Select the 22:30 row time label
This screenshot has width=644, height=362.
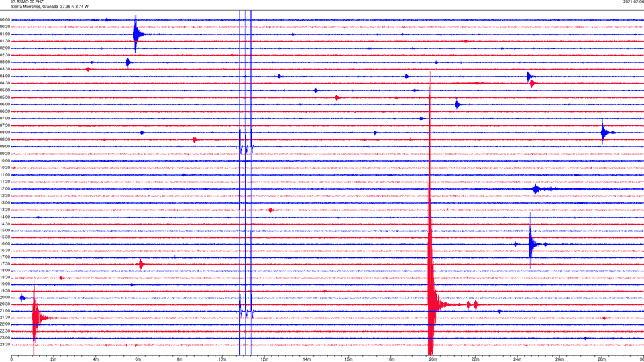(x=5, y=330)
